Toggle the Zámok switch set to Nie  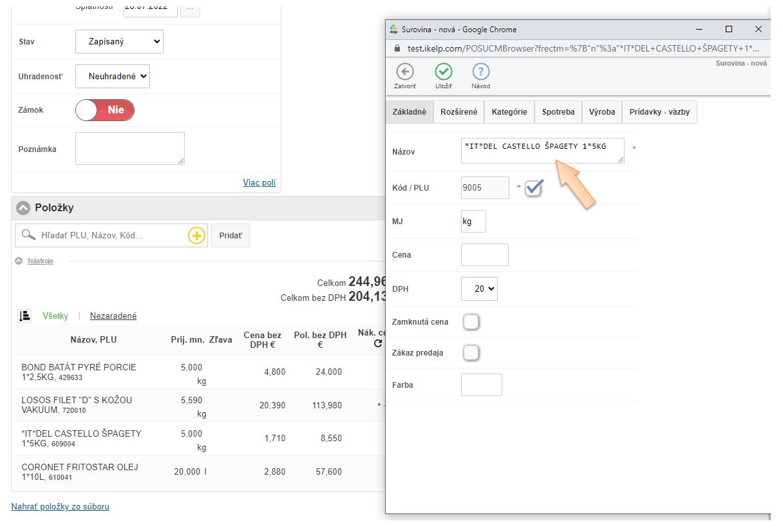(105, 110)
